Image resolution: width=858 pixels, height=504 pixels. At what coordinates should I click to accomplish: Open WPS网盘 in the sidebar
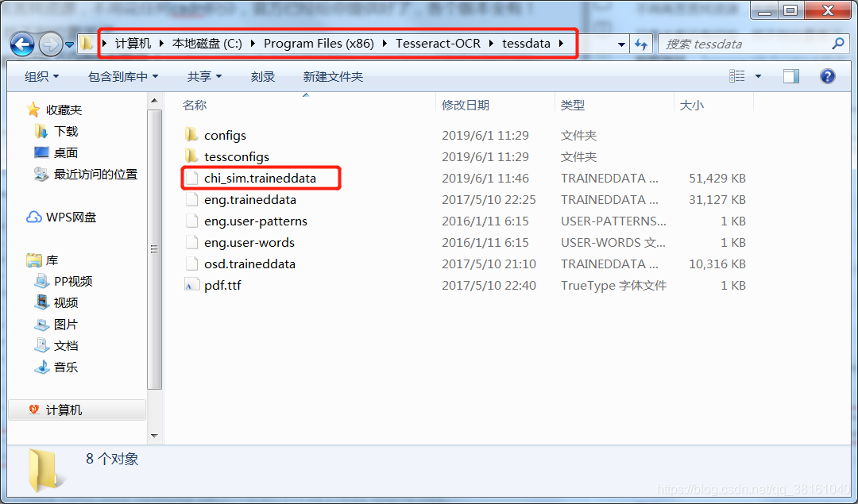(x=71, y=217)
